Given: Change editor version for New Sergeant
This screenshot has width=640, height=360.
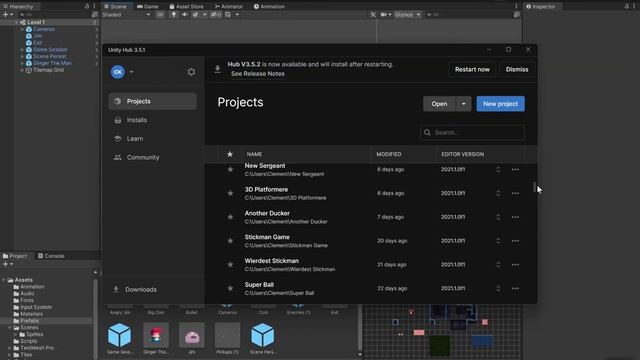Looking at the screenshot, I should point(498,169).
